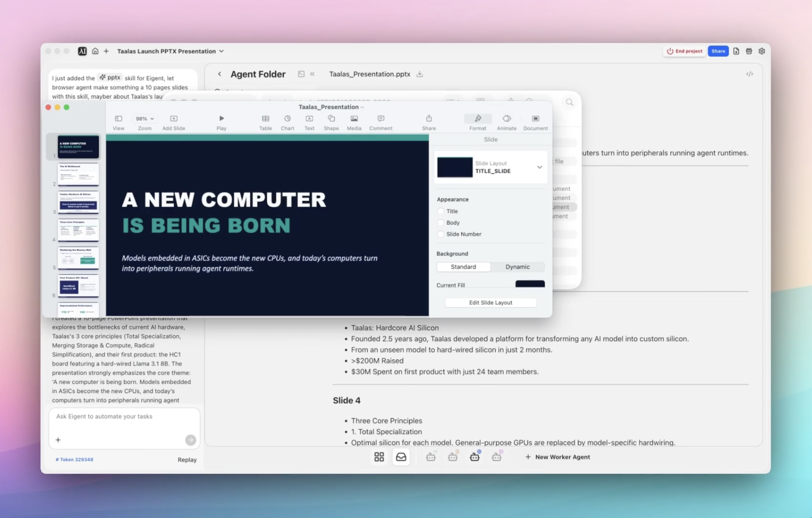
Task: Select the multimodal agent robot icon
Action: 497,457
